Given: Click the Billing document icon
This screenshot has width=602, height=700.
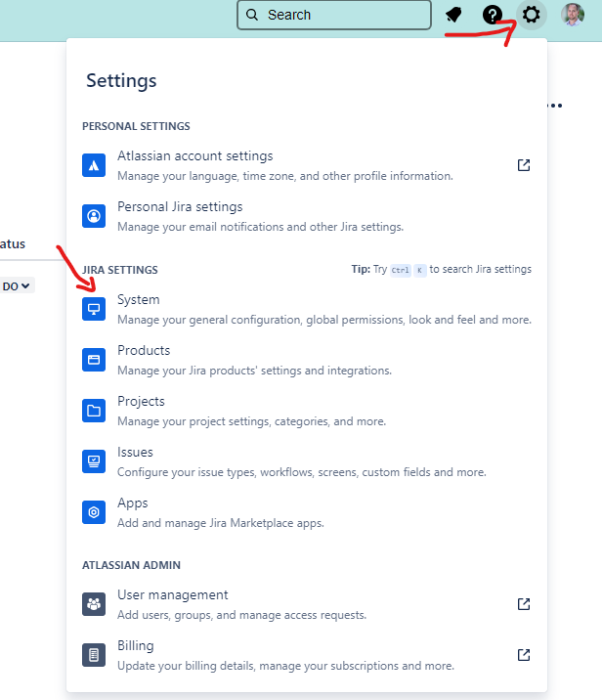Looking at the screenshot, I should [94, 655].
